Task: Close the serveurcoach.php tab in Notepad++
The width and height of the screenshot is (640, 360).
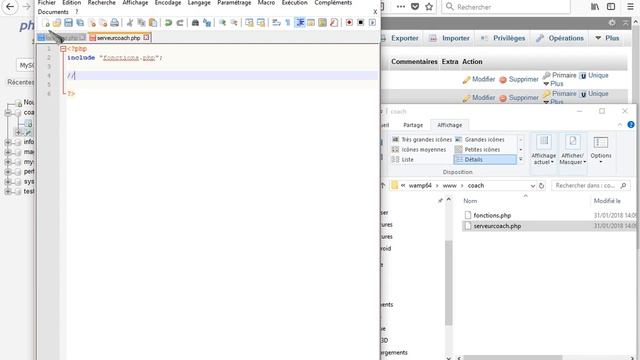Action: click(146, 38)
